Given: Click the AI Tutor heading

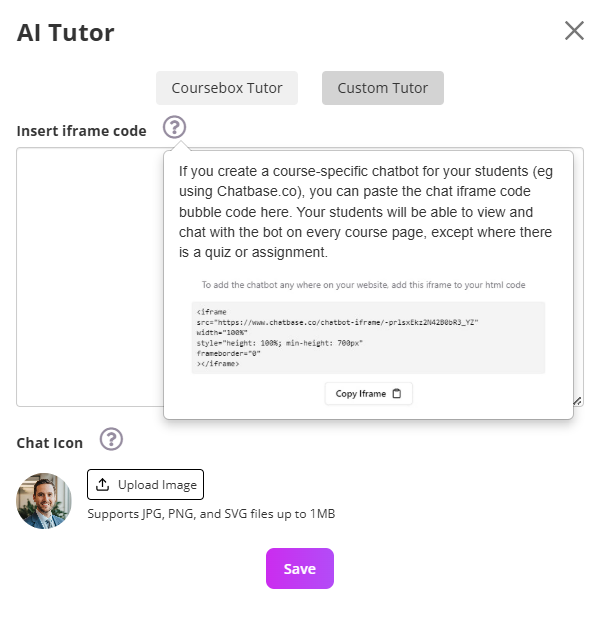Looking at the screenshot, I should (66, 32).
